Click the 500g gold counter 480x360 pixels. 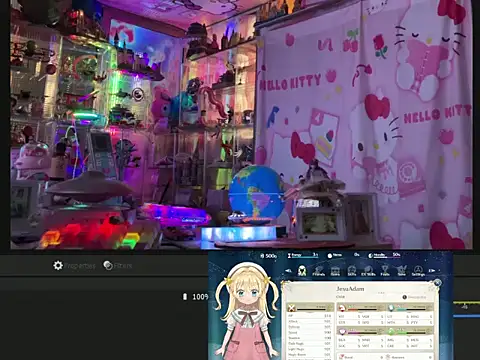coord(268,256)
